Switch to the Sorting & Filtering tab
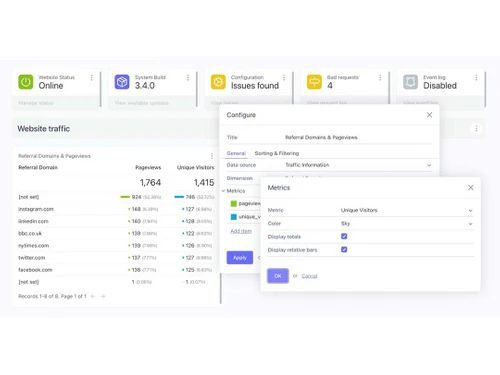Viewport: 500px width, 375px height. click(277, 153)
